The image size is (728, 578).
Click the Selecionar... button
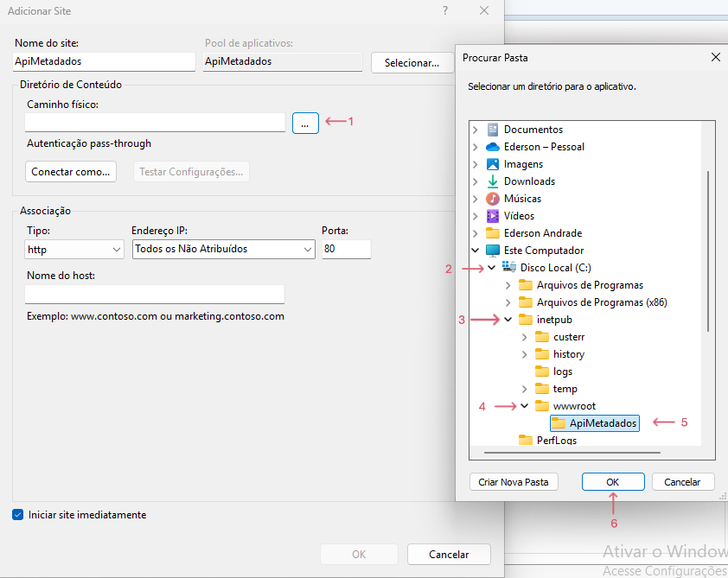tap(412, 62)
